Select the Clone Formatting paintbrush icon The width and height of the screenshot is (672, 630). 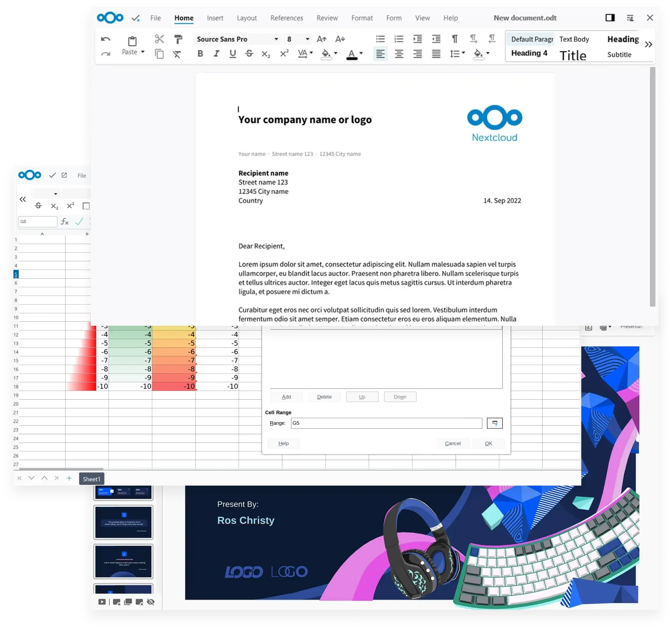coord(178,39)
